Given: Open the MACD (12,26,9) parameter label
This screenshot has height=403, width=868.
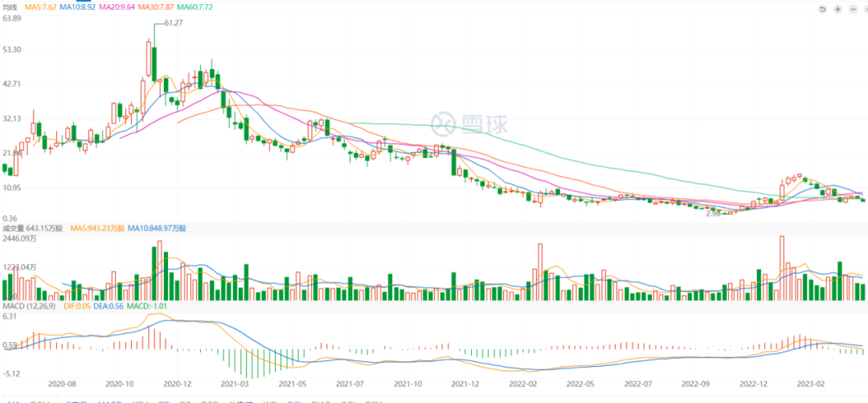Looking at the screenshot, I should pos(27,306).
